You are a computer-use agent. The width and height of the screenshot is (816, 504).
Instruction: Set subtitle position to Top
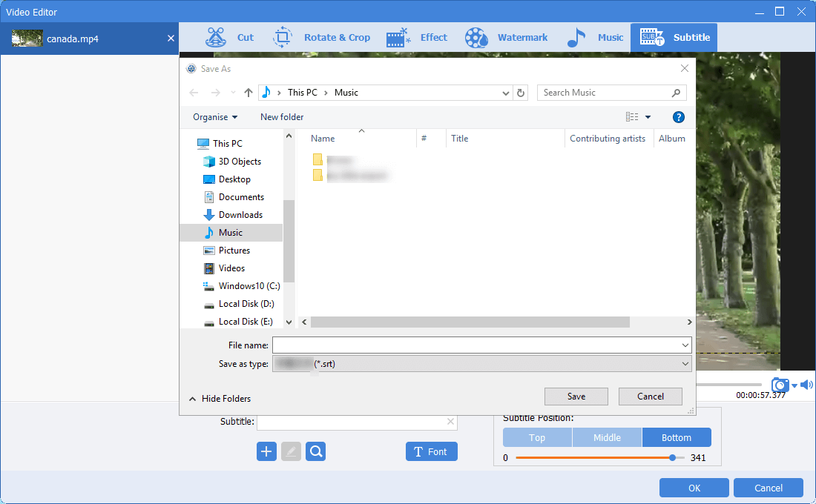(537, 437)
